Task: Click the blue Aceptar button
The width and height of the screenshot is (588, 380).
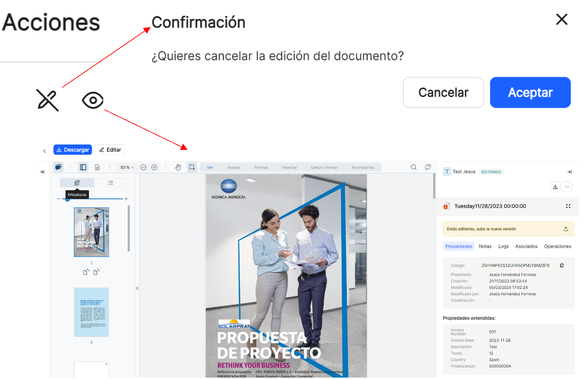Action: point(530,92)
